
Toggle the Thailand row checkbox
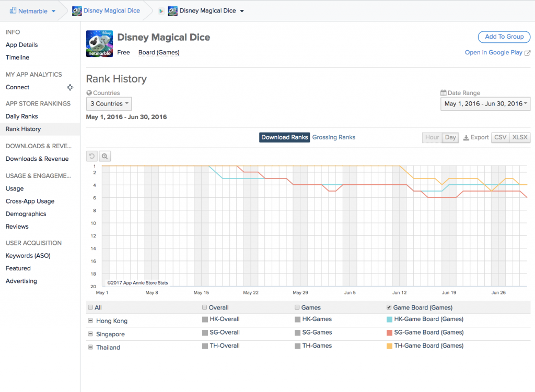(90, 347)
